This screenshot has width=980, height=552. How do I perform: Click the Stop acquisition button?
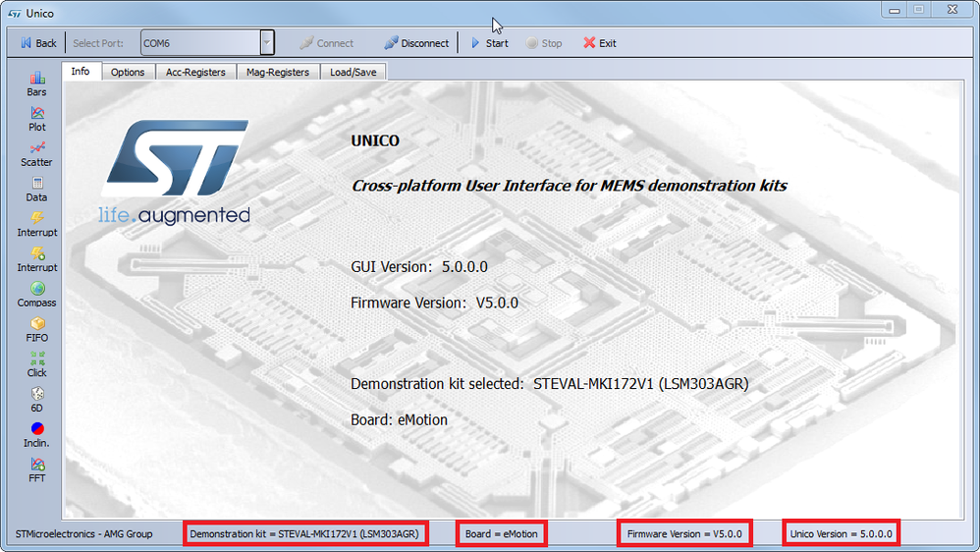(544, 43)
